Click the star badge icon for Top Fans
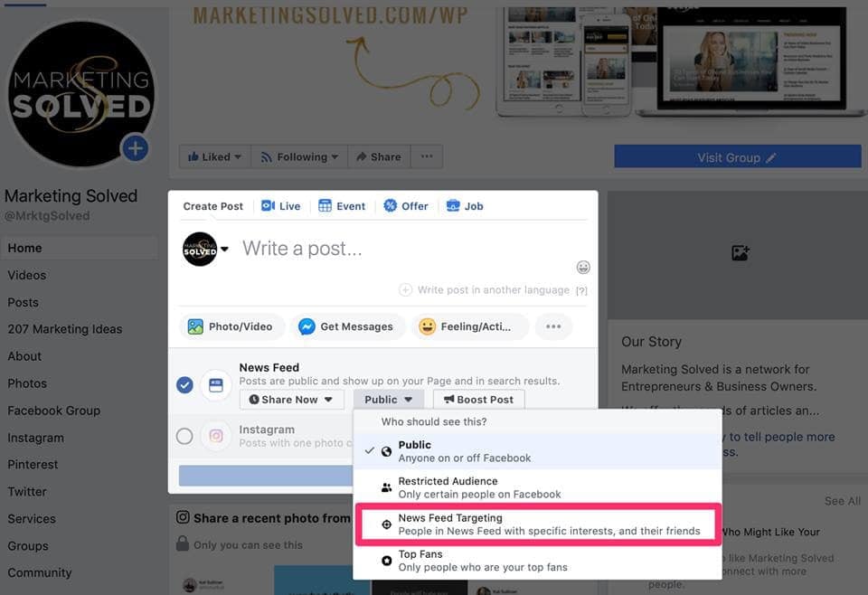The image size is (868, 595). (386, 561)
